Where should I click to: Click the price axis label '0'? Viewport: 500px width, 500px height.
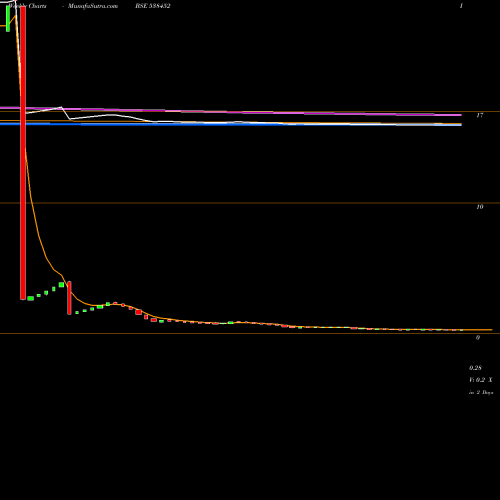coord(478,338)
